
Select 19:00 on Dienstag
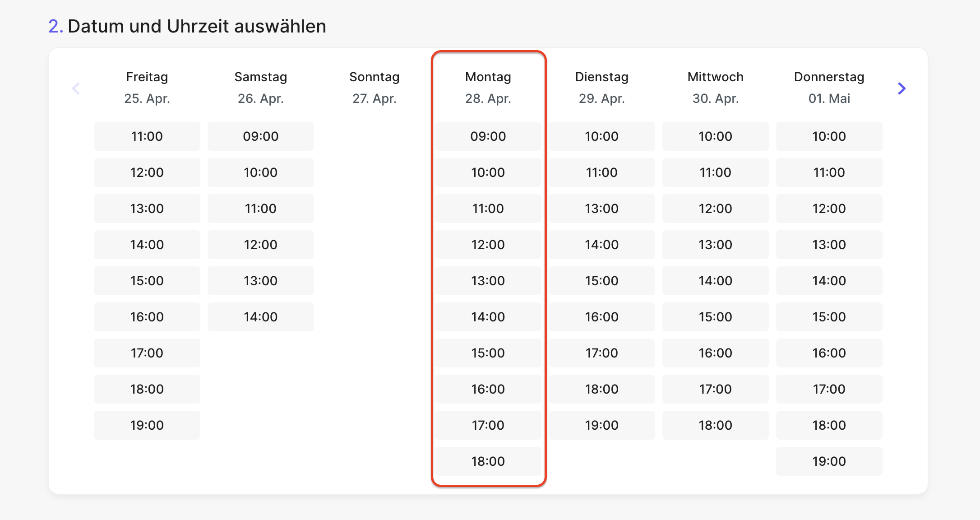[602, 425]
